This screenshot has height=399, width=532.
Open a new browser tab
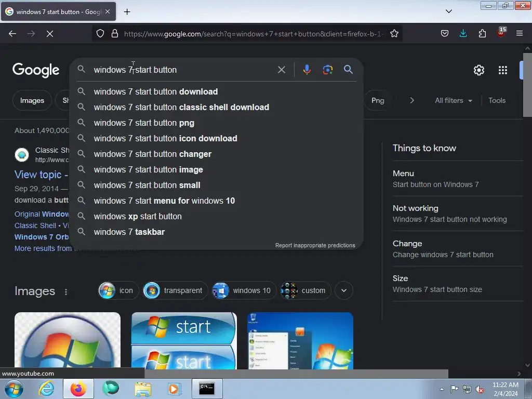tap(127, 12)
